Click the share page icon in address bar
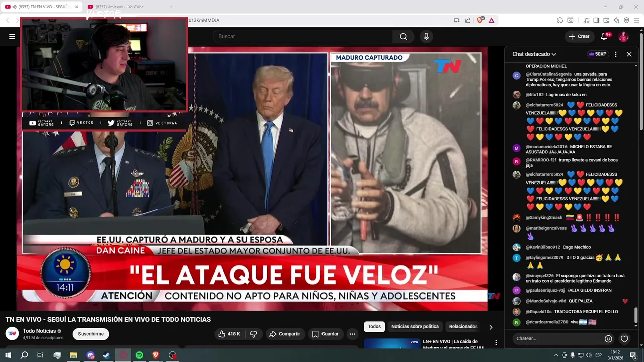The width and height of the screenshot is (644, 362). click(x=468, y=20)
